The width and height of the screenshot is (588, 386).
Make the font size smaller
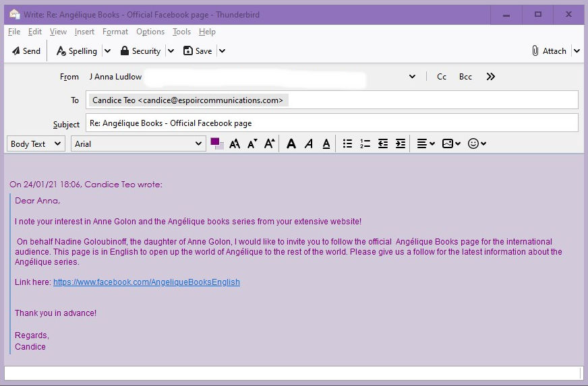252,143
